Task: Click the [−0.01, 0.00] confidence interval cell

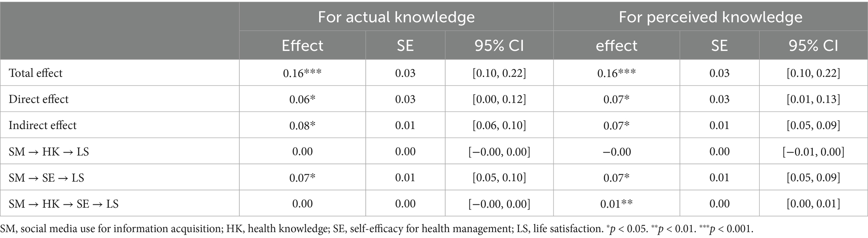Action: (813, 151)
